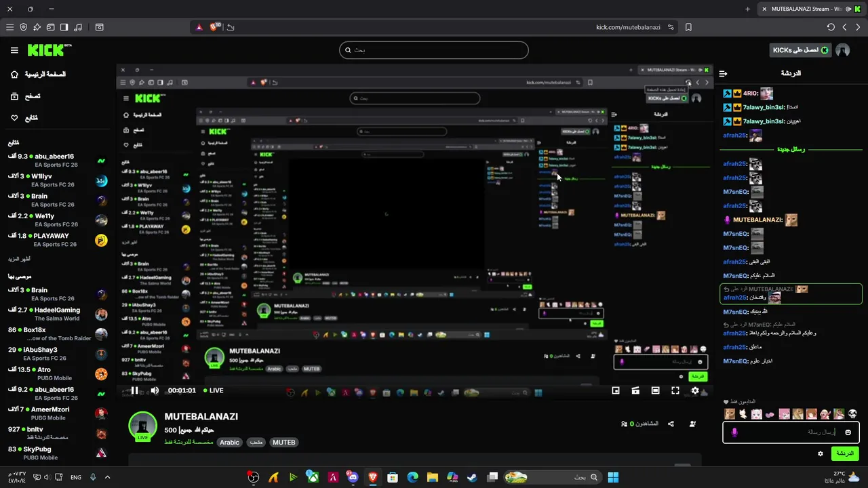Insert the purple hearts emote
Viewport: 868px width, 488px height.
coord(770,414)
